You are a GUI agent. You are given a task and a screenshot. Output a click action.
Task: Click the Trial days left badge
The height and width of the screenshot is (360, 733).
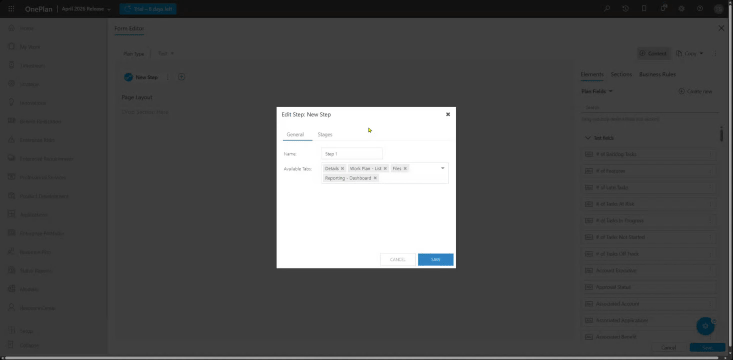click(148, 9)
